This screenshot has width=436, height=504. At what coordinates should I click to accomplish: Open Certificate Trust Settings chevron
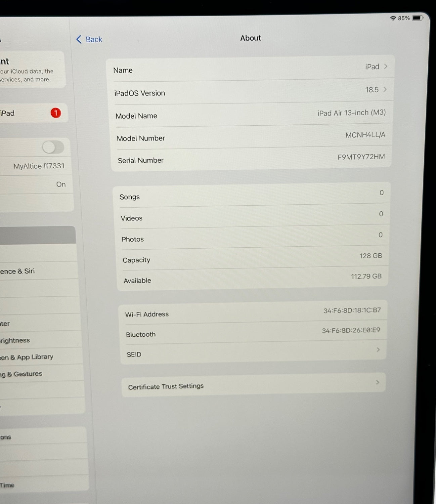pos(378,382)
